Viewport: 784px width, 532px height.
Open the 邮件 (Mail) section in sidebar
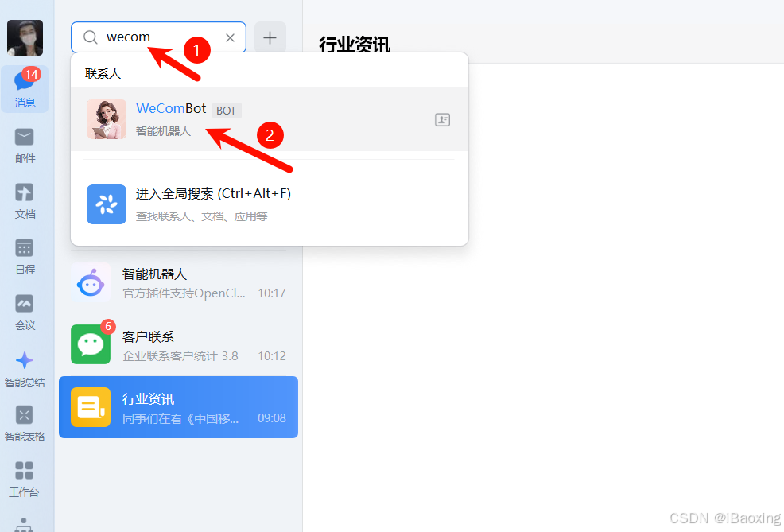pyautogui.click(x=25, y=147)
